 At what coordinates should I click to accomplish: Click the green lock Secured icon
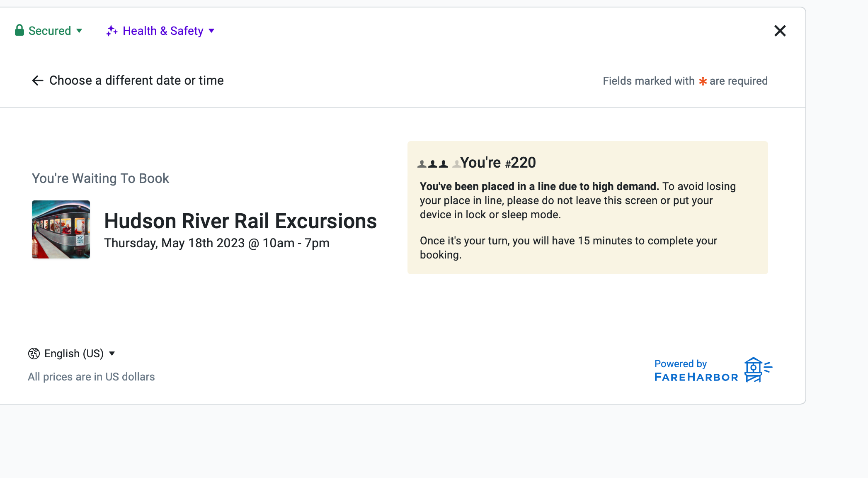pyautogui.click(x=19, y=30)
